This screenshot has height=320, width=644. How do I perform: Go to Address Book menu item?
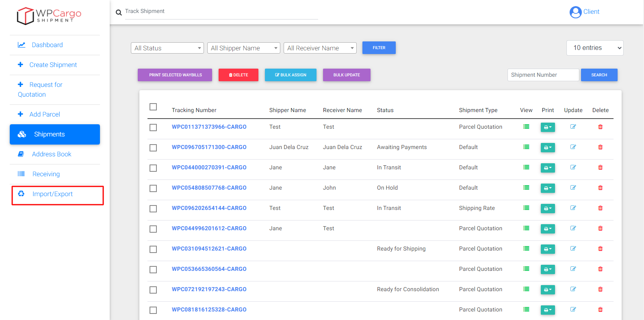coord(52,154)
